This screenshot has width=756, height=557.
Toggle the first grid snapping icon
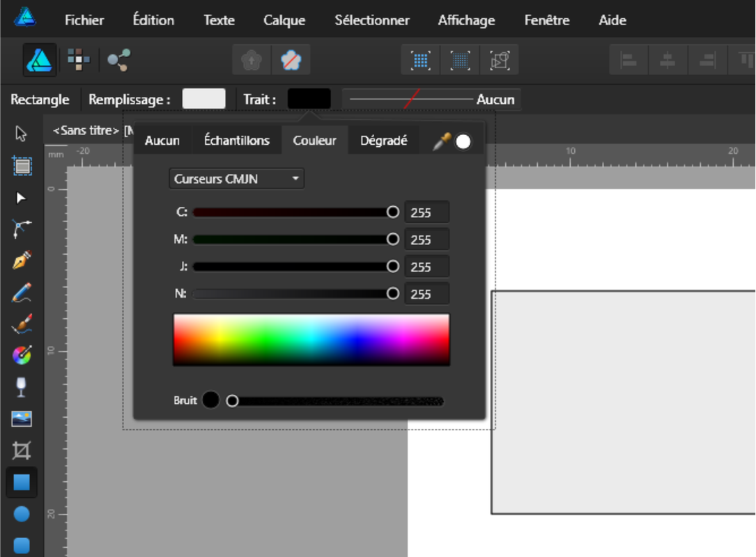pyautogui.click(x=420, y=61)
